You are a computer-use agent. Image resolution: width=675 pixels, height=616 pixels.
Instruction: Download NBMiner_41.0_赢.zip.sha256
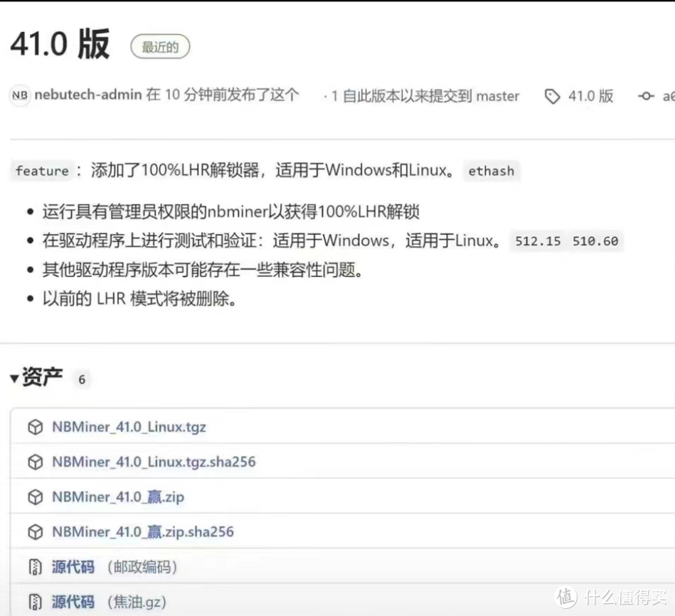tap(143, 531)
